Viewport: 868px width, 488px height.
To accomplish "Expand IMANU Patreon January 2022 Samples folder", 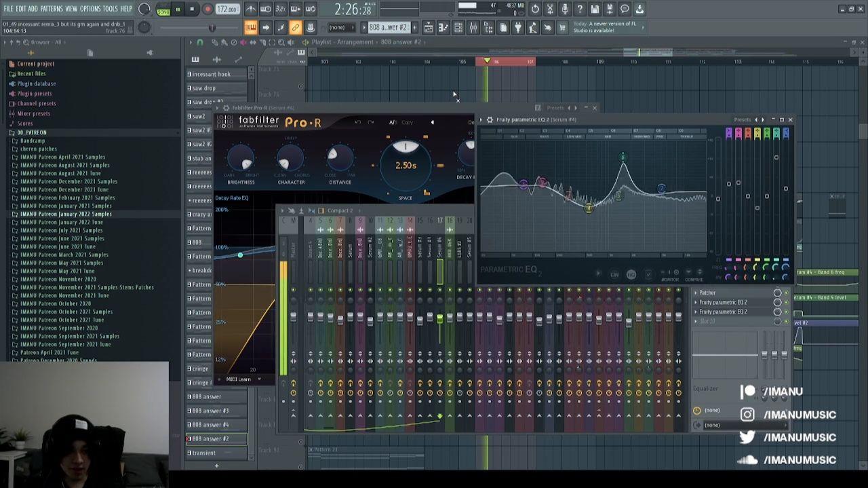I will 66,214.
